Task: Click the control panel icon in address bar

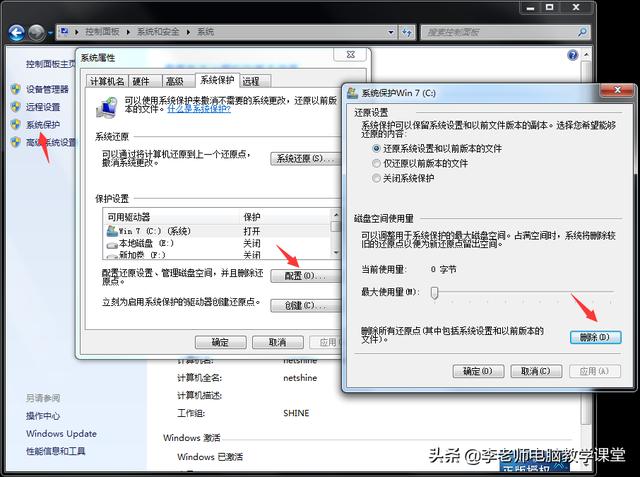Action: point(64,31)
